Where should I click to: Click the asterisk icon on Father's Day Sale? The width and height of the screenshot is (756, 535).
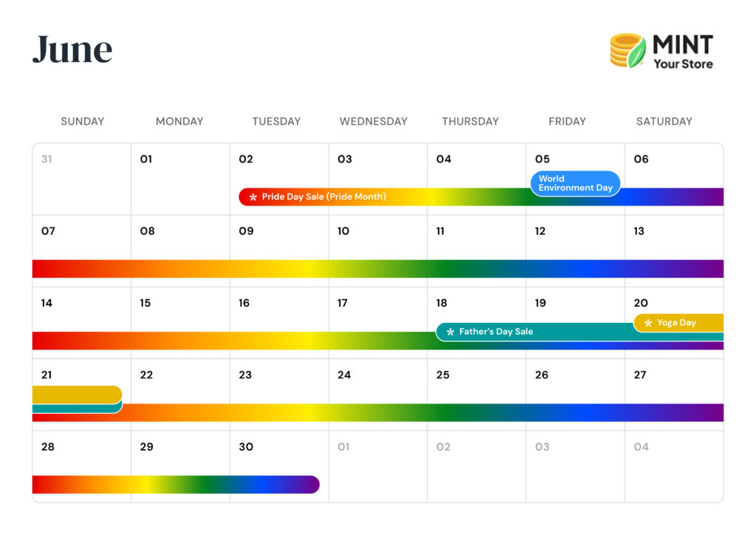(450, 333)
